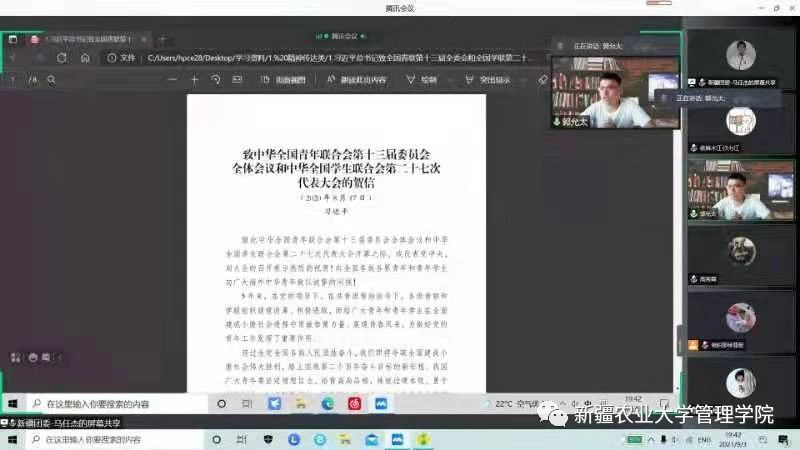The width and height of the screenshot is (800, 450).
Task: Click the PDF page view button
Action: tap(284, 79)
